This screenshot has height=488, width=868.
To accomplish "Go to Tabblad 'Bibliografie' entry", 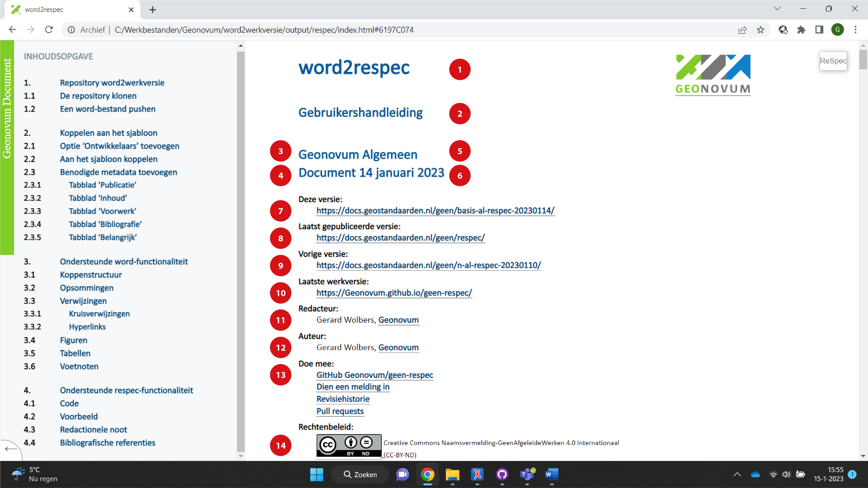I will coord(105,224).
